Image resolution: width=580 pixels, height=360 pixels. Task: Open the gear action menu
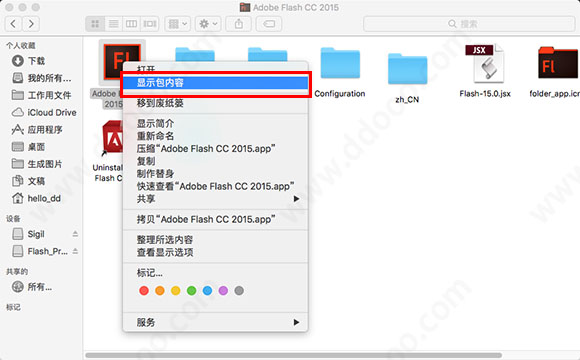(x=208, y=24)
